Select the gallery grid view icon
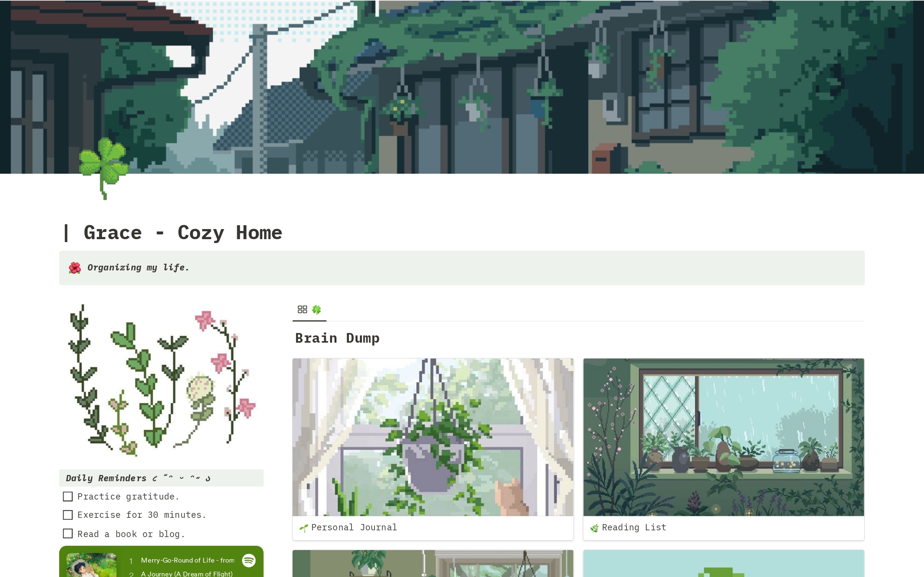 302,309
